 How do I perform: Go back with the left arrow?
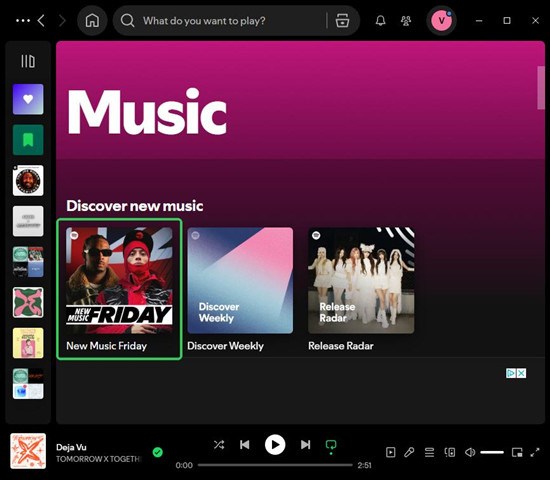41,21
